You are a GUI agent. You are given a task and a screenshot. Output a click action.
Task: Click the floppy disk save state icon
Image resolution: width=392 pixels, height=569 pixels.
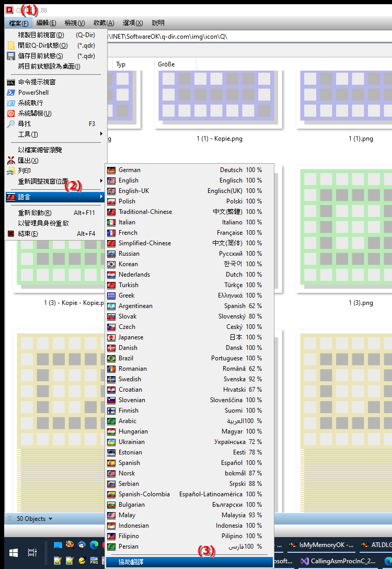(x=11, y=56)
